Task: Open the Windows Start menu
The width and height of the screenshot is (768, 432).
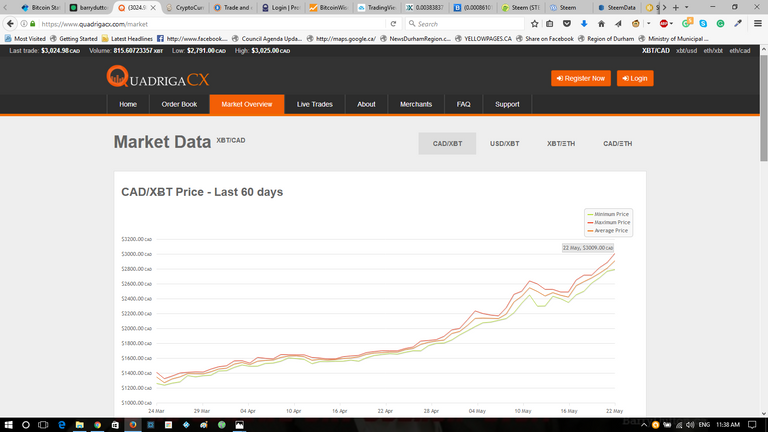Action: [8, 425]
